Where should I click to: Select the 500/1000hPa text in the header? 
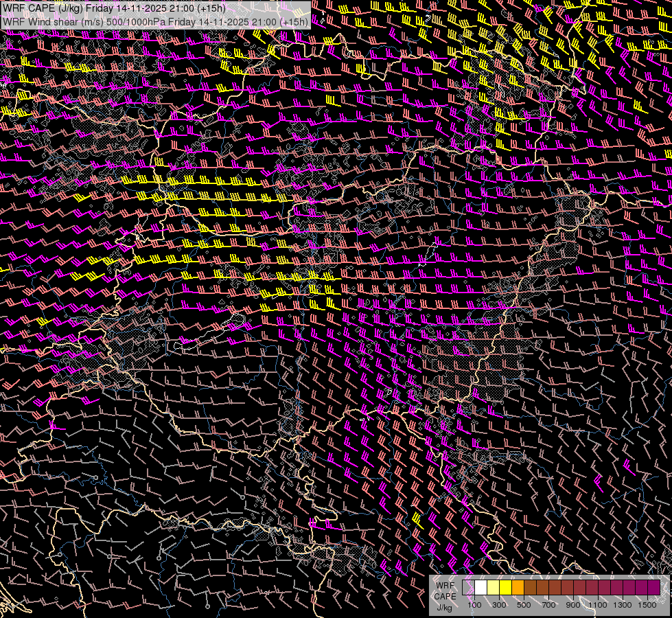pos(136,21)
